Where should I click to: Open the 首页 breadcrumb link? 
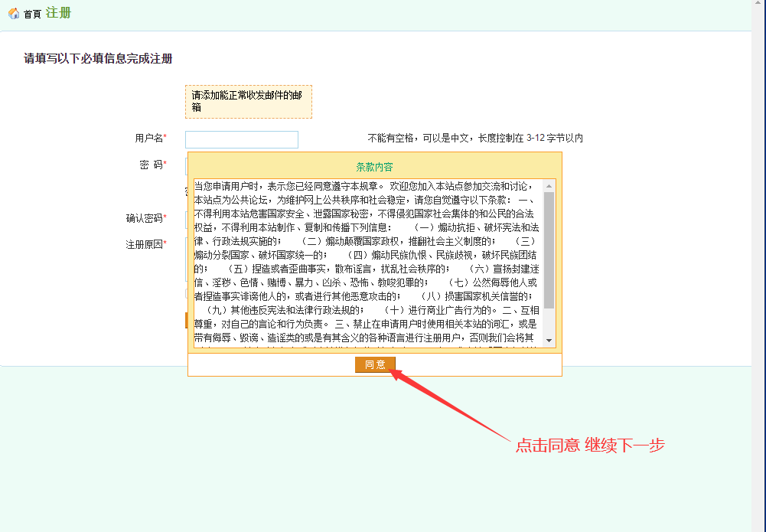click(x=32, y=14)
